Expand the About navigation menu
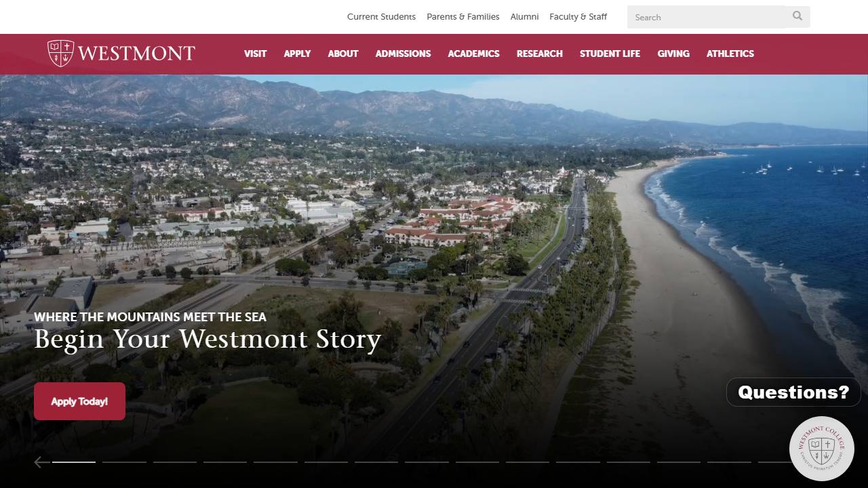Image resolution: width=868 pixels, height=488 pixels. (x=343, y=54)
